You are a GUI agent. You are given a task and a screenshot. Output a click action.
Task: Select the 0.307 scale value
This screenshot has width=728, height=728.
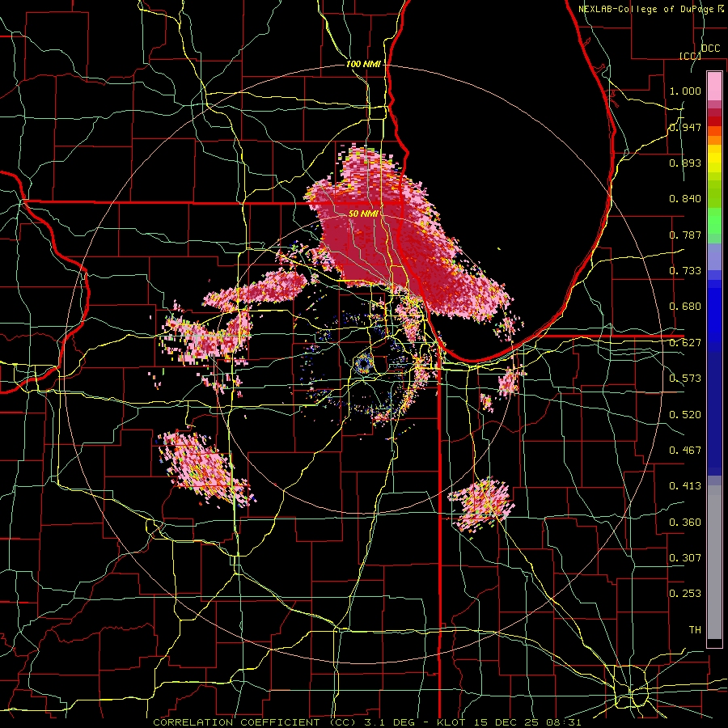(x=685, y=558)
